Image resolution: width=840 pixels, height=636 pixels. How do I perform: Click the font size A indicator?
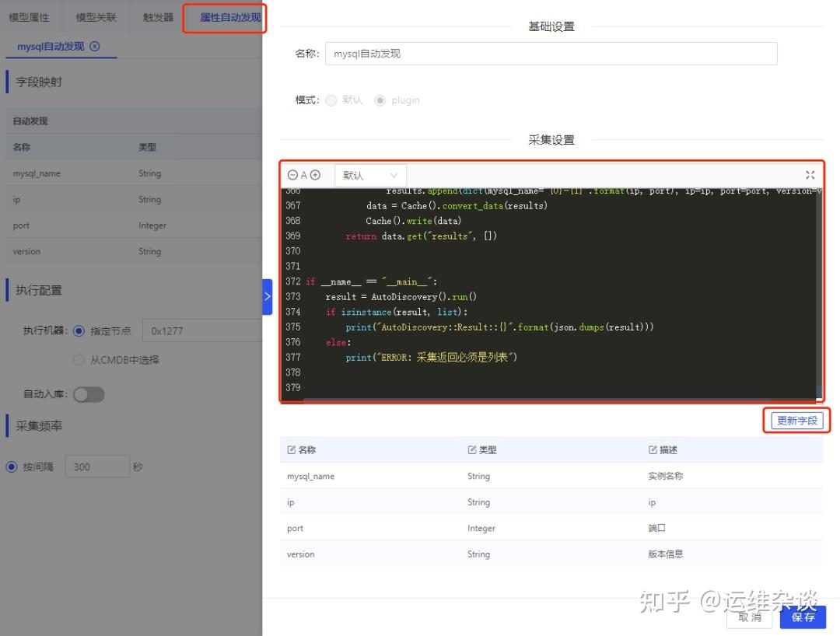click(303, 175)
